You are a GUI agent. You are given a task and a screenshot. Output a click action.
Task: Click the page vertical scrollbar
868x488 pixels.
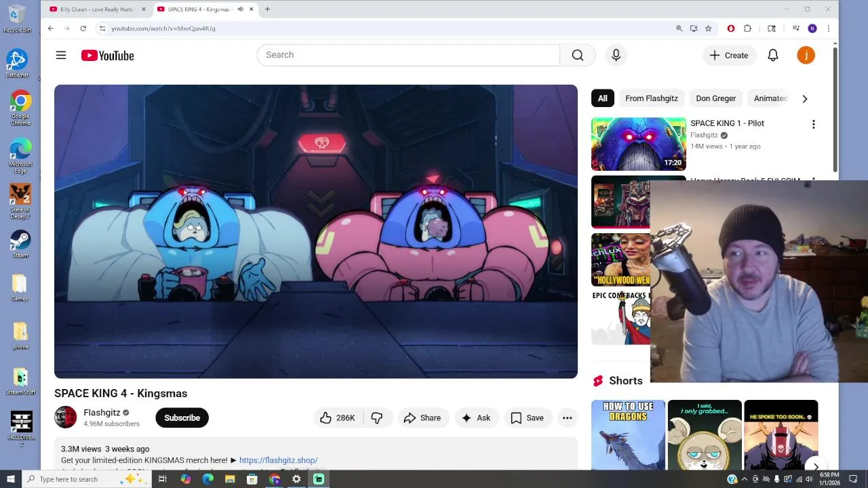pyautogui.click(x=835, y=108)
